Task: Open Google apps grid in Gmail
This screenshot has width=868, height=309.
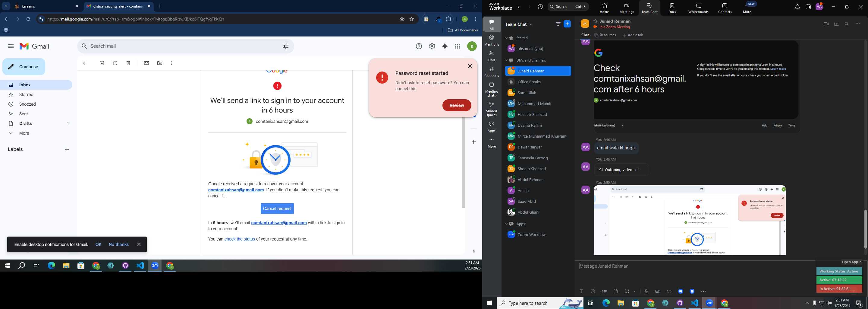Action: coord(458,46)
